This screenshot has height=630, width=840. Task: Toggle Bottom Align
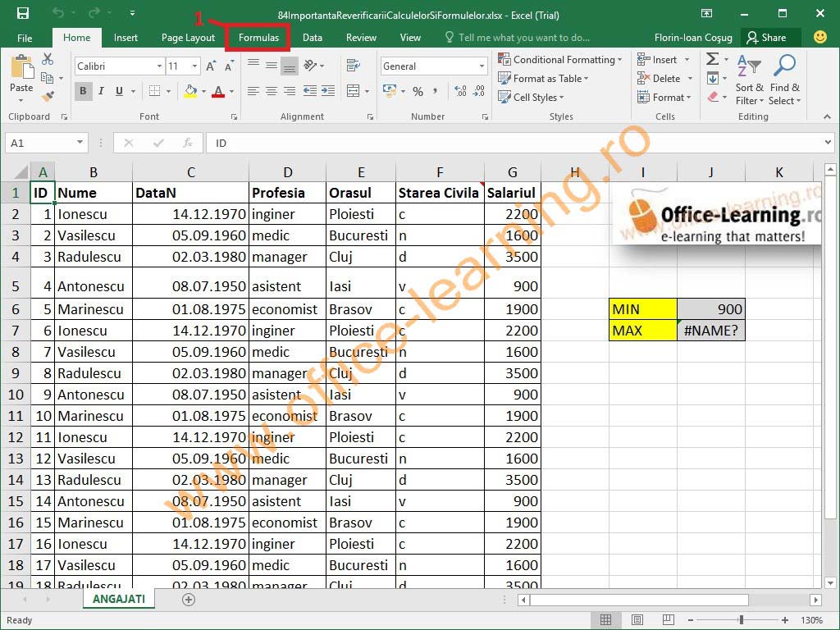[x=290, y=66]
